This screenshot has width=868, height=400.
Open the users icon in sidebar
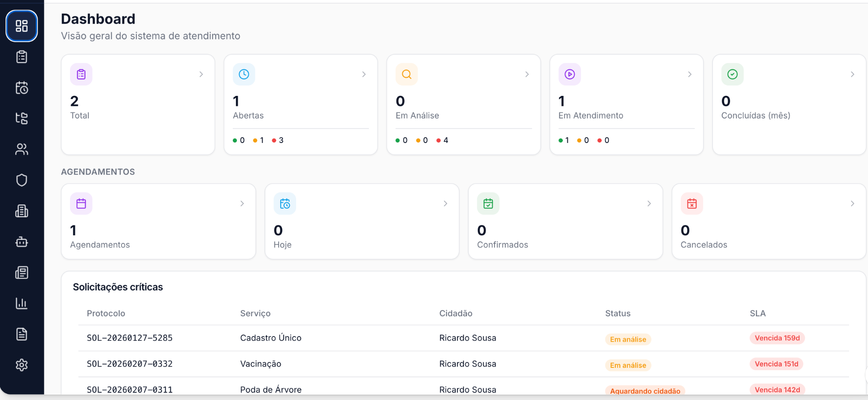coord(22,149)
